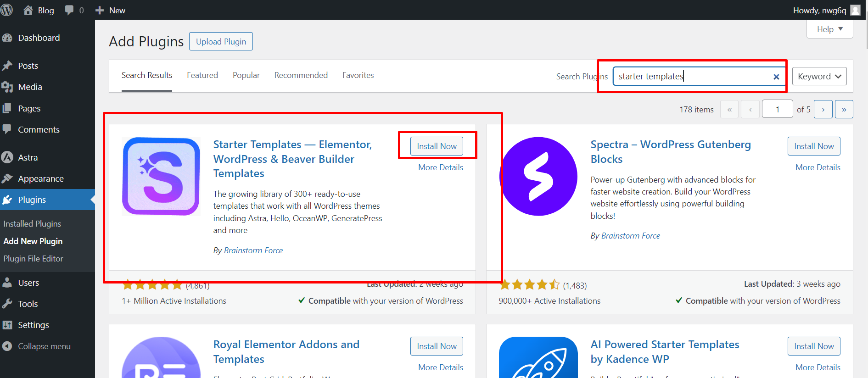
Task: Open More Details for Spectra
Action: [818, 167]
